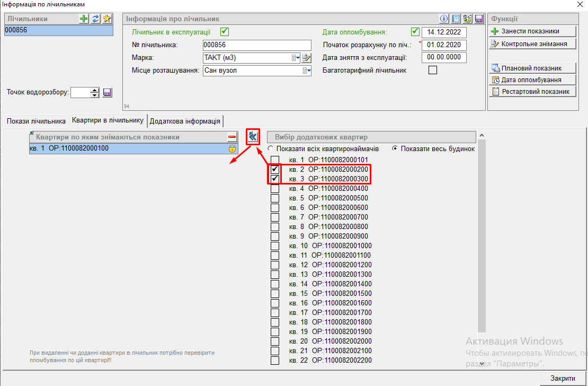Save meter info using purple floppy icon

(x=479, y=19)
